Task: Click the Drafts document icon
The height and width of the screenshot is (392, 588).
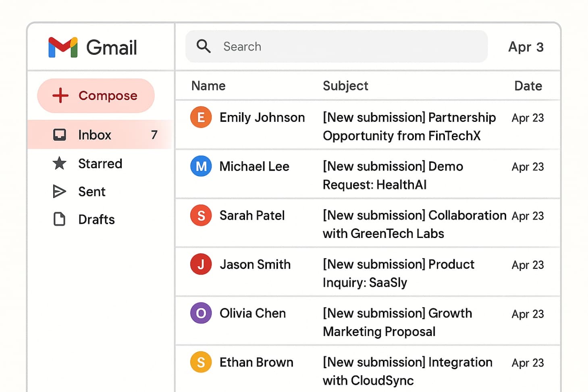Action: pyautogui.click(x=59, y=219)
